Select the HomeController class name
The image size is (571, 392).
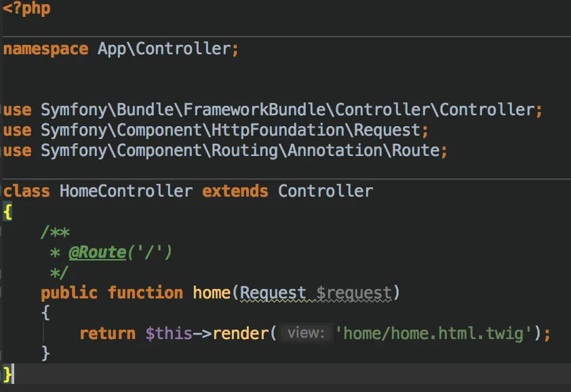pyautogui.click(x=126, y=191)
